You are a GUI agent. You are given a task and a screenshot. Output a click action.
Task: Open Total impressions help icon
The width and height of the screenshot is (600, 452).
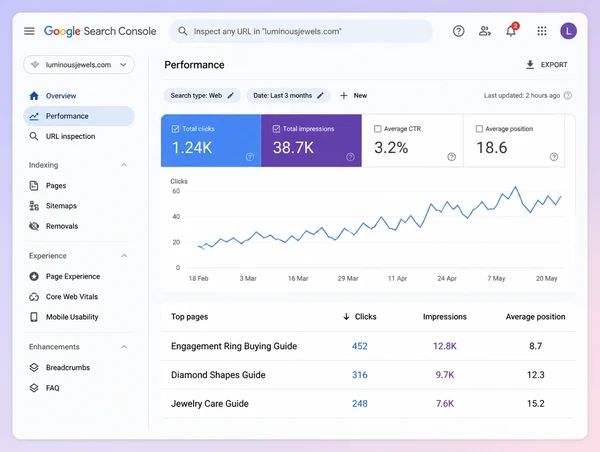click(350, 157)
